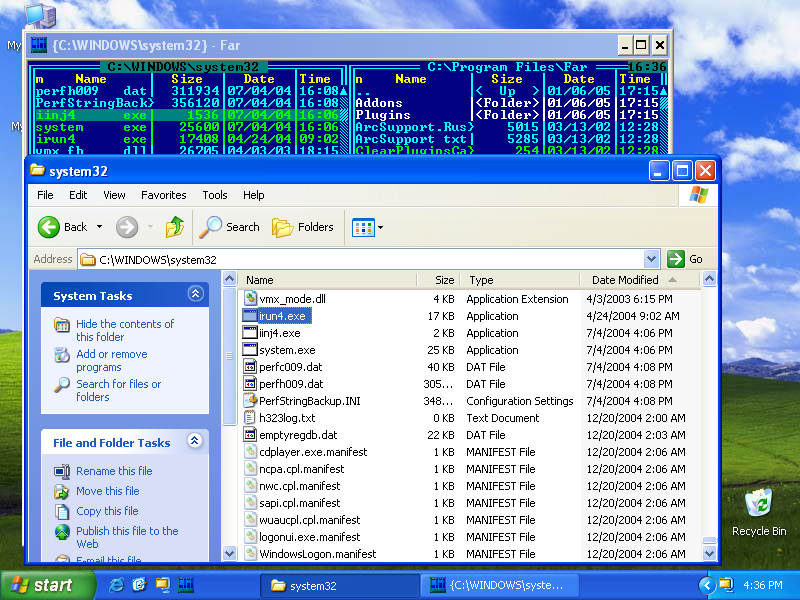Select iinj4 exe row in Far left panel
The image size is (800, 600).
187,115
